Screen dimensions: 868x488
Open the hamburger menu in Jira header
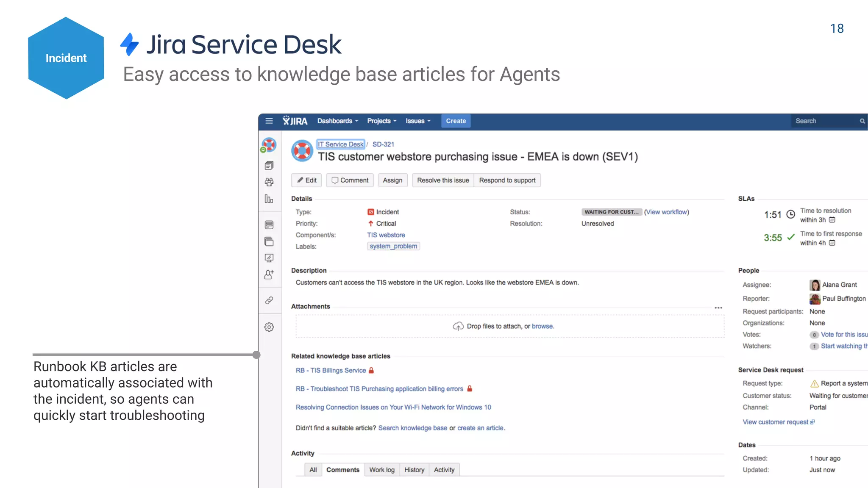(x=269, y=121)
